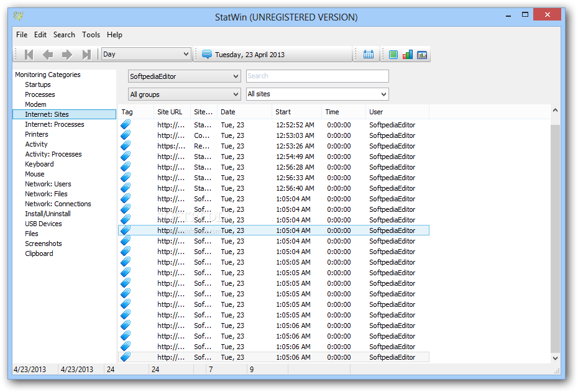Click the Search input field

318,76
